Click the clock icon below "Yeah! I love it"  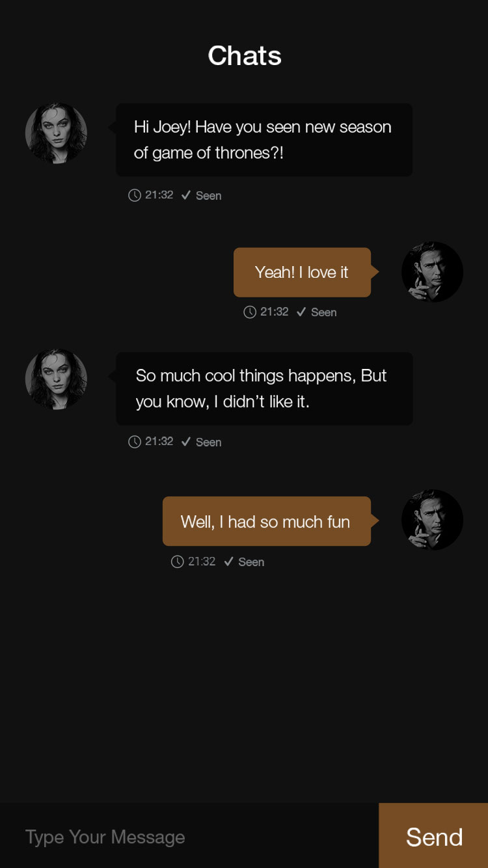tap(250, 312)
